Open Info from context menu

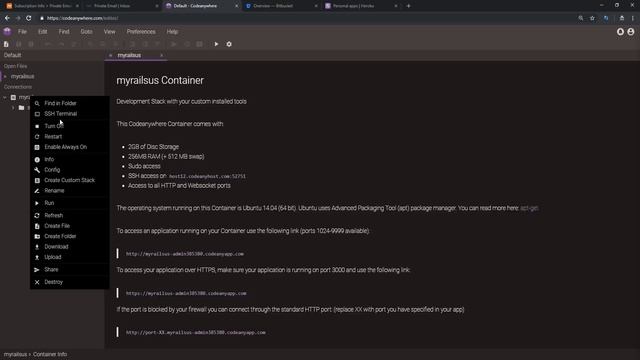coord(69,160)
